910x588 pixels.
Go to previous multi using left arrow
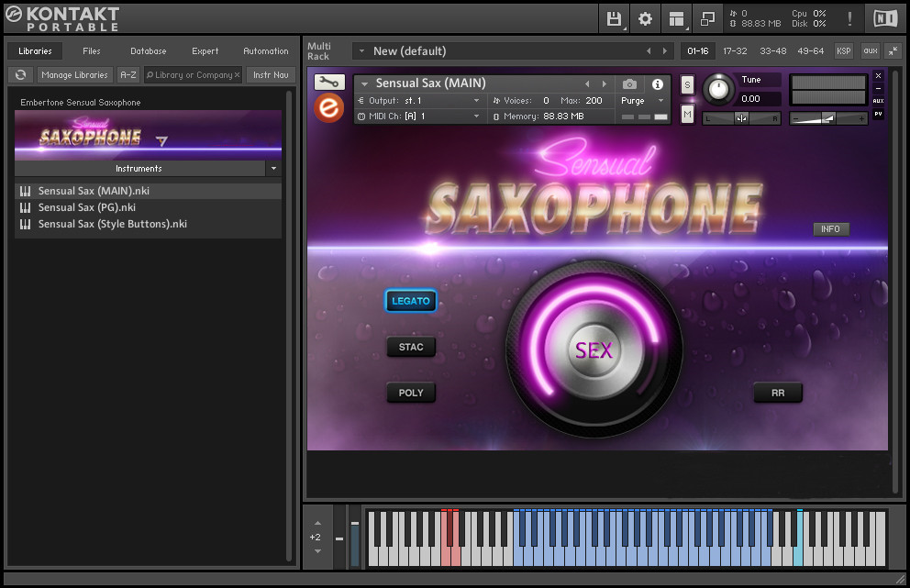tap(649, 51)
